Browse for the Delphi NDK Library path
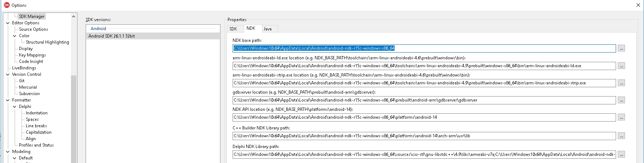 point(621,154)
